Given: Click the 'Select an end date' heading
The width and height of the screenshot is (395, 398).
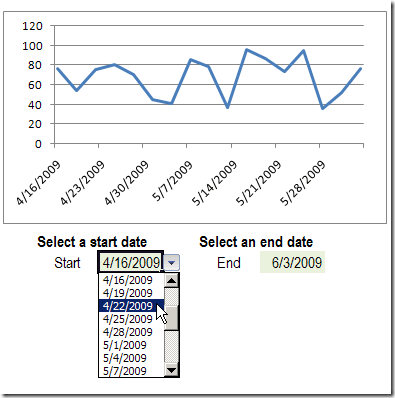Looking at the screenshot, I should [x=256, y=242].
